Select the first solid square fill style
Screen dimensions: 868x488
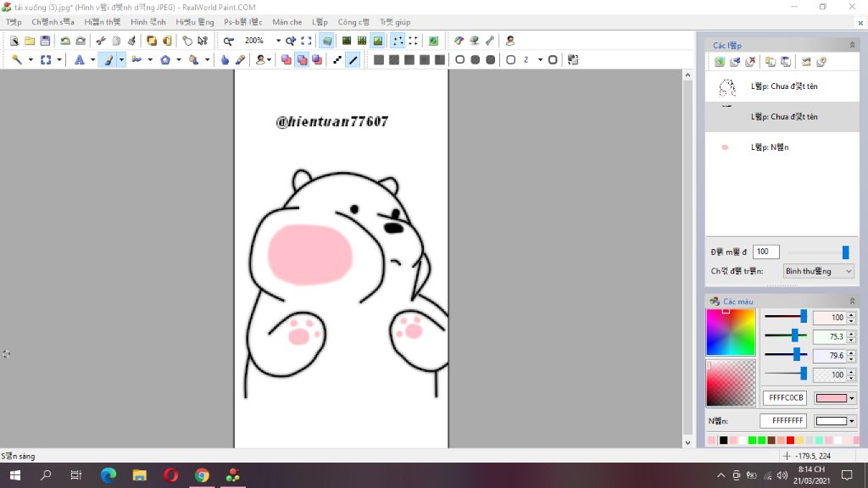tap(379, 60)
